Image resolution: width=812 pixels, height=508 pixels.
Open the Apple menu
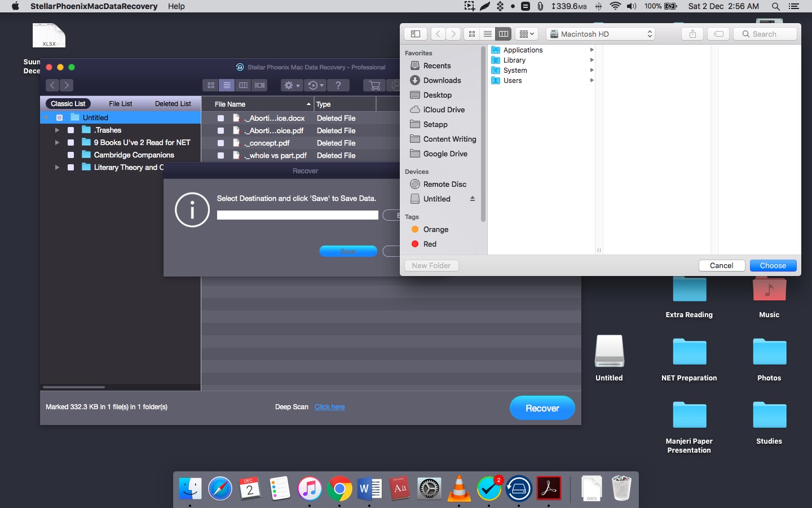click(15, 6)
